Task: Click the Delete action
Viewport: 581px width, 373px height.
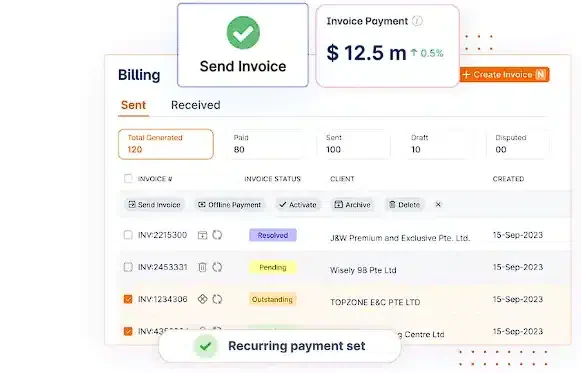Action: click(x=404, y=204)
